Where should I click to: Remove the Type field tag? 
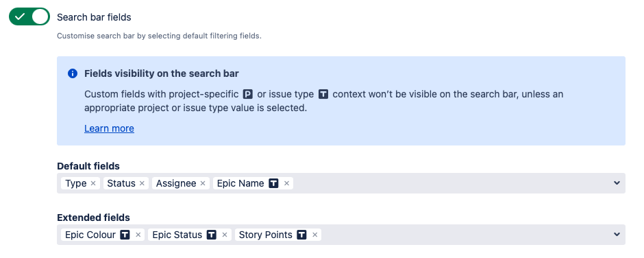point(93,183)
